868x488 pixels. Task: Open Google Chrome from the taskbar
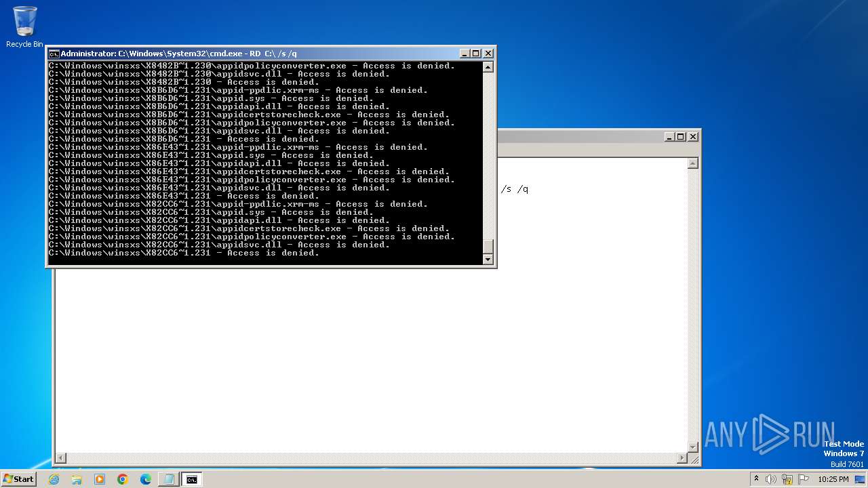click(123, 479)
